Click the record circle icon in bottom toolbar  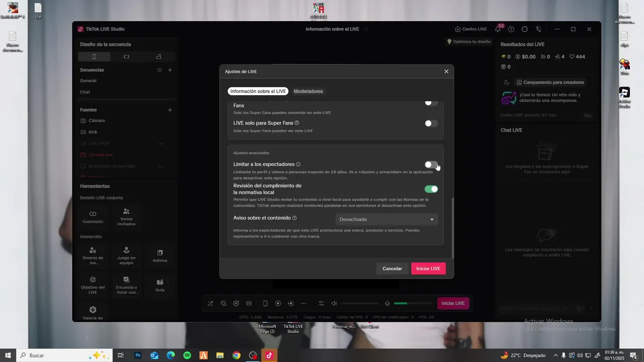278,303
